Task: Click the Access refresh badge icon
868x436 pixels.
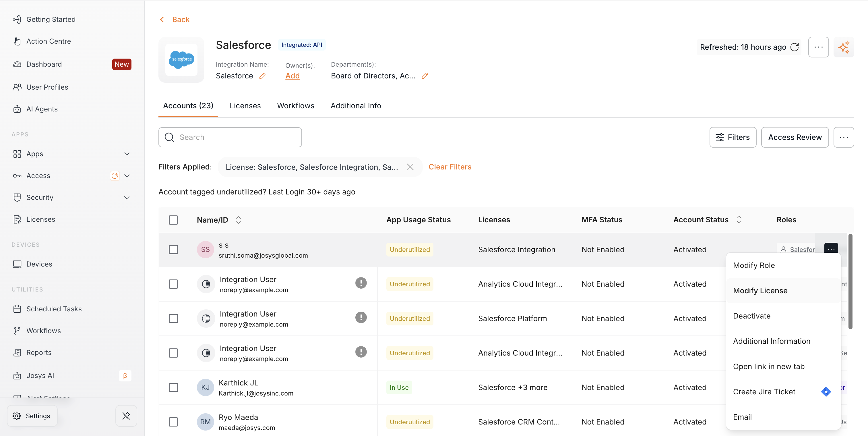Action: tap(115, 176)
